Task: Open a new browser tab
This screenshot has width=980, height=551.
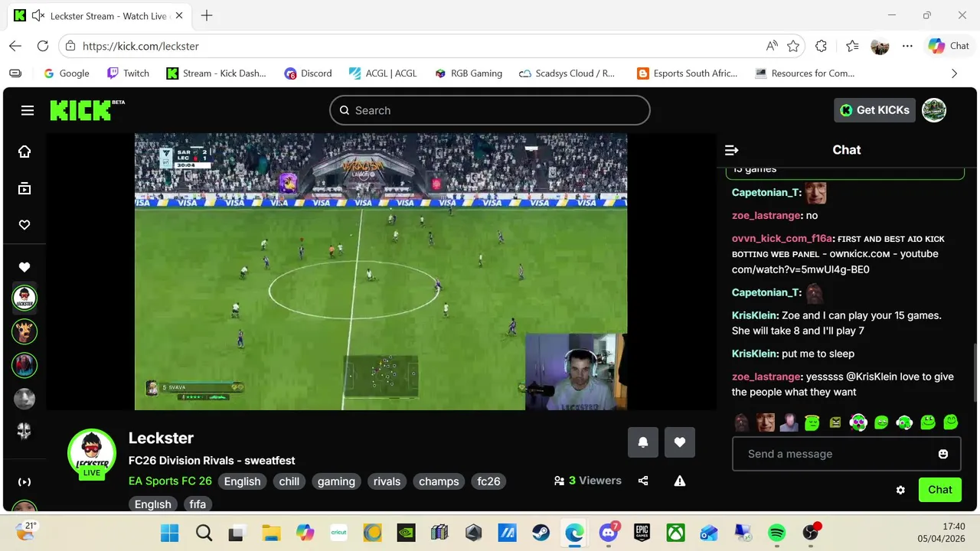Action: pyautogui.click(x=206, y=16)
